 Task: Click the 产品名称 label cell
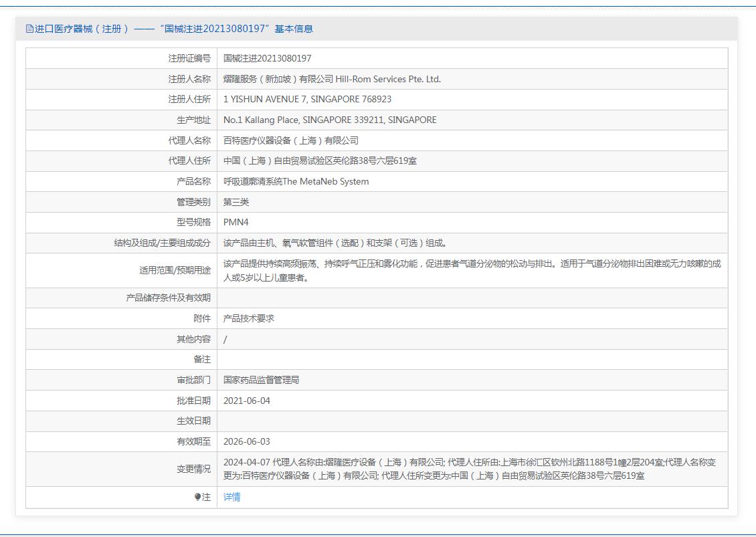tap(122, 182)
